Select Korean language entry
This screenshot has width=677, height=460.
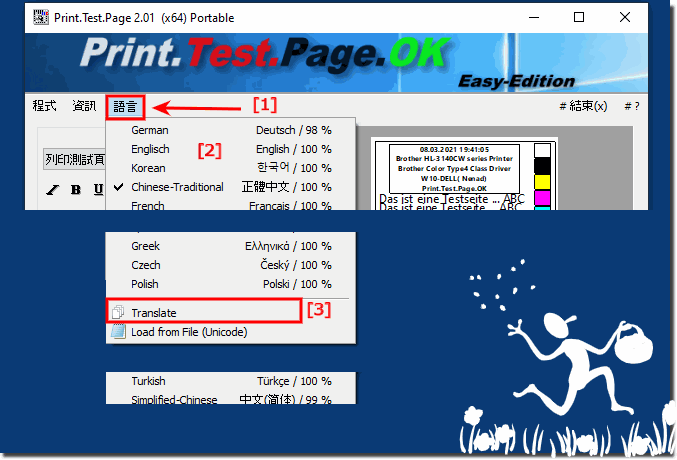(x=231, y=168)
